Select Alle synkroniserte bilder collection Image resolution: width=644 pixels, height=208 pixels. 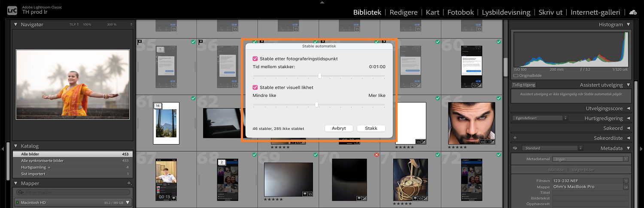73,160
